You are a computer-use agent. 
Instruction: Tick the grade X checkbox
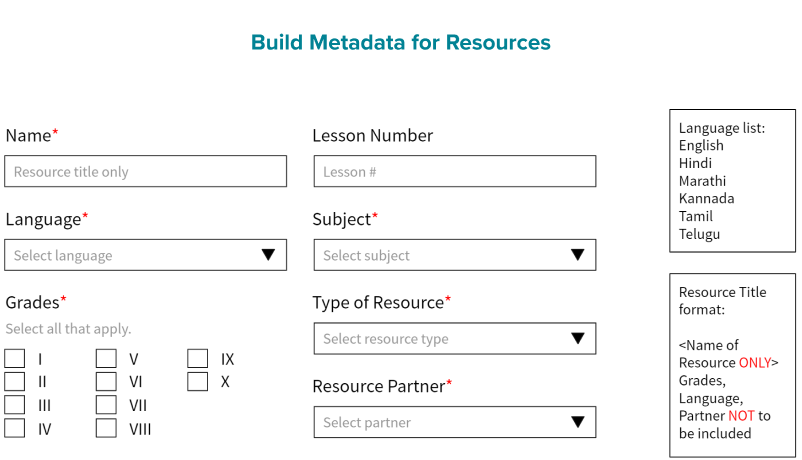(197, 381)
